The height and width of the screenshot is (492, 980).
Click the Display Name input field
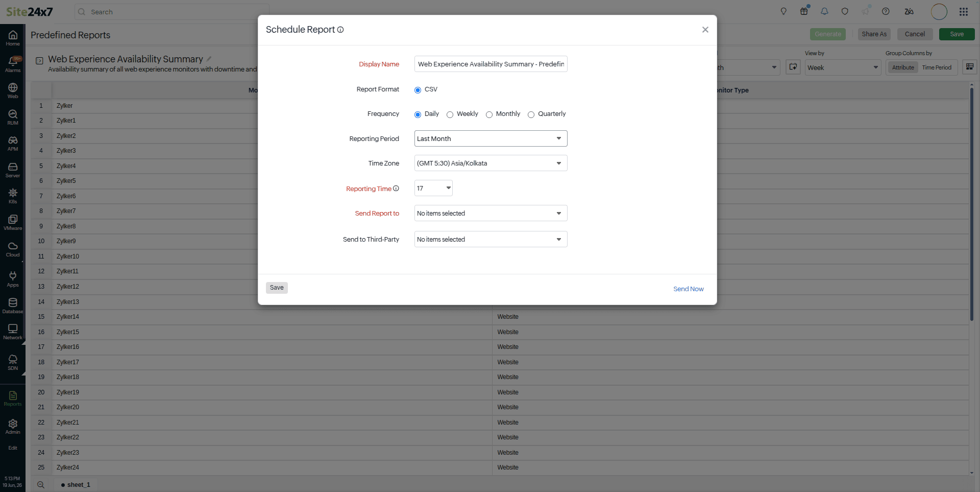491,64
